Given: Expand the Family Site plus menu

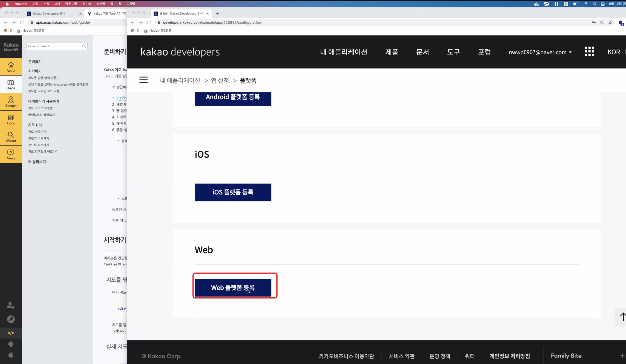Looking at the screenshot, I should pyautogui.click(x=622, y=356).
